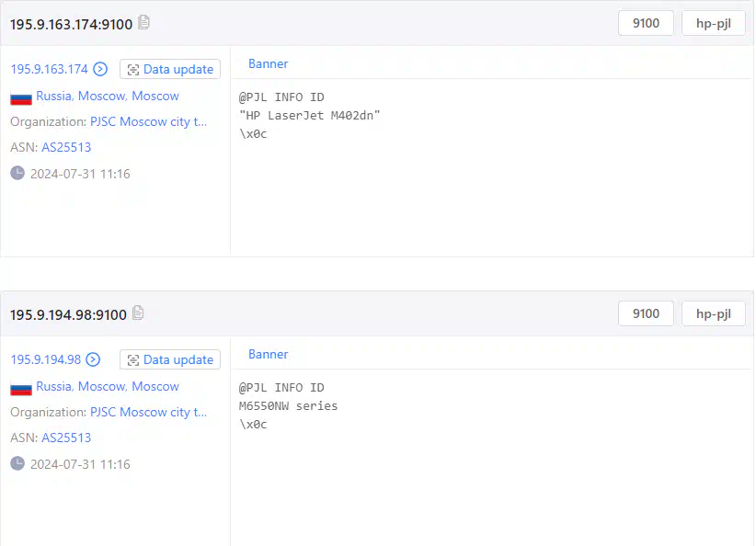Image resolution: width=756 pixels, height=546 pixels.
Task: Open arrow icon next to 195.9.194.98
Action: pos(93,359)
